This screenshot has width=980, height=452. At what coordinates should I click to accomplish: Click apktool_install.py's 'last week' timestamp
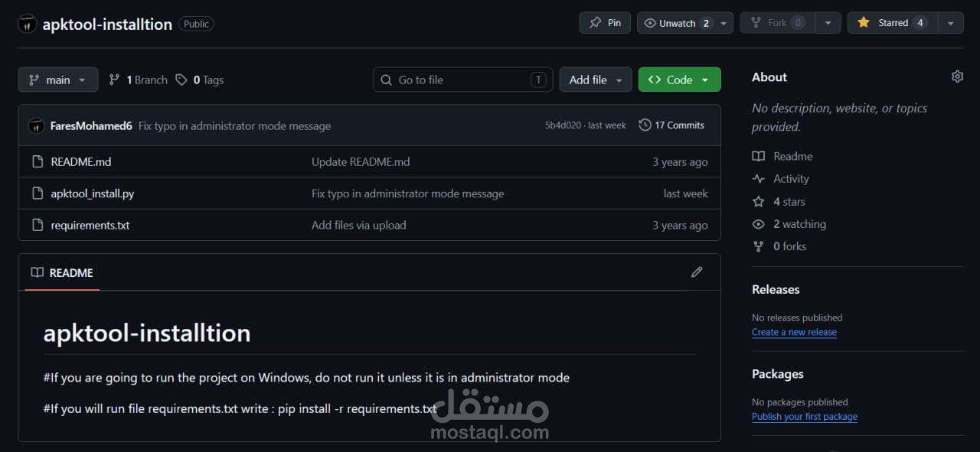click(686, 193)
